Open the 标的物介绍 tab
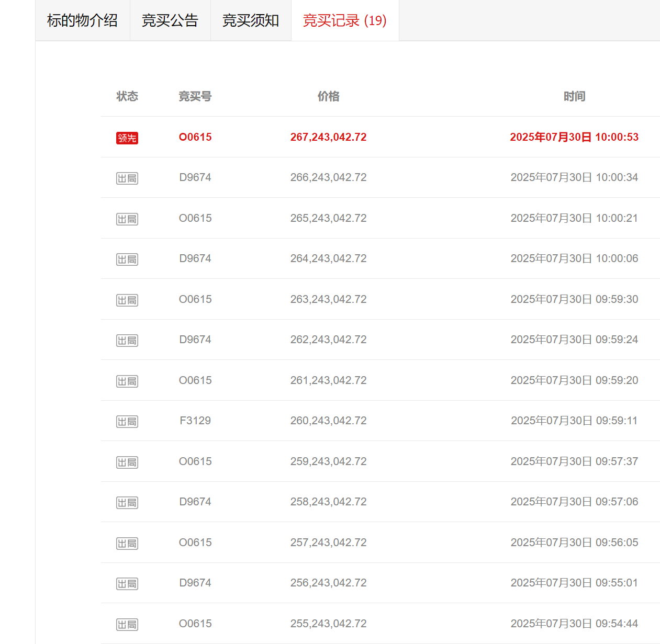This screenshot has height=644, width=660. [x=83, y=20]
